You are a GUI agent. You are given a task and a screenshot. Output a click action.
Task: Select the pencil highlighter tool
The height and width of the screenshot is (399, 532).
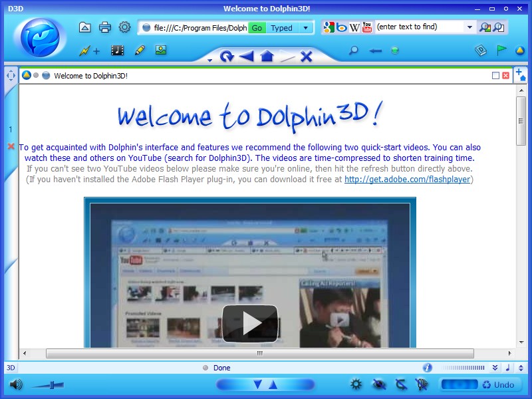click(140, 51)
